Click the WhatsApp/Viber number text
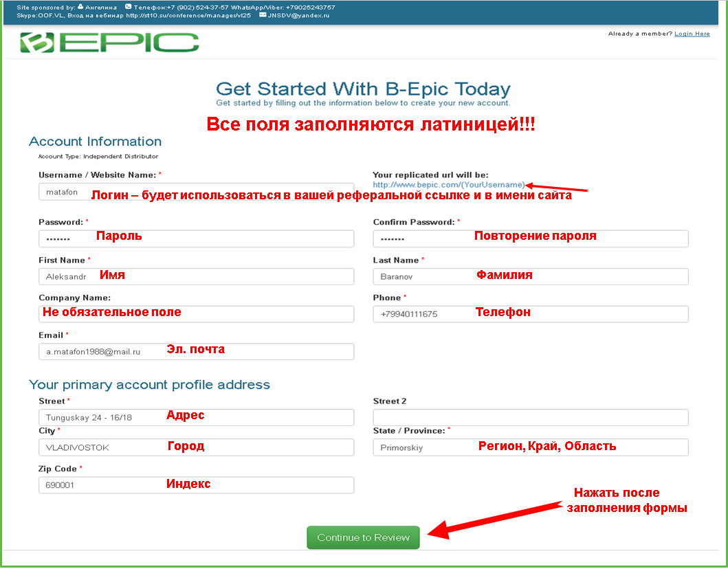 pyautogui.click(x=283, y=8)
